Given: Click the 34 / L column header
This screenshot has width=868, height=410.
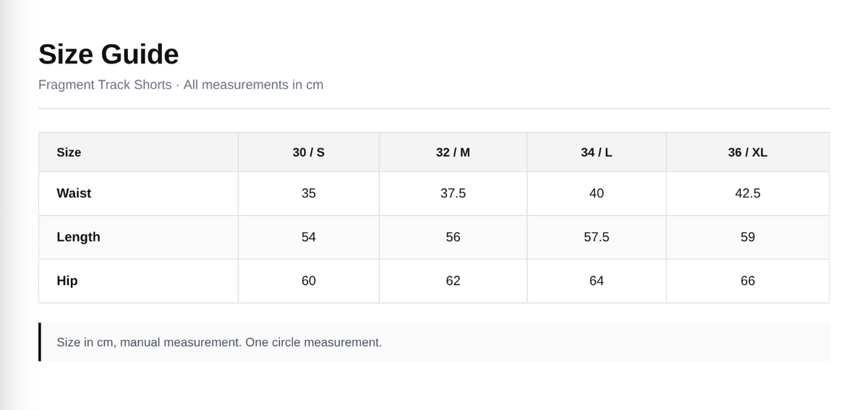Looking at the screenshot, I should pyautogui.click(x=597, y=153).
